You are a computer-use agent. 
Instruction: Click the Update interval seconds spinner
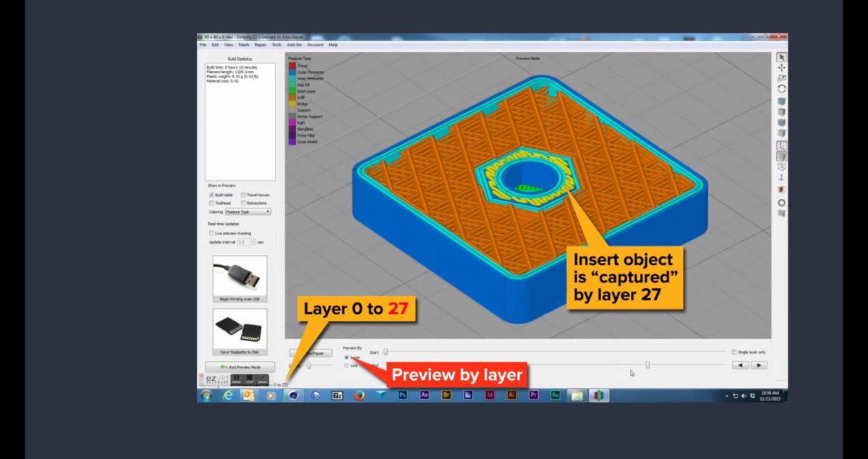246,242
